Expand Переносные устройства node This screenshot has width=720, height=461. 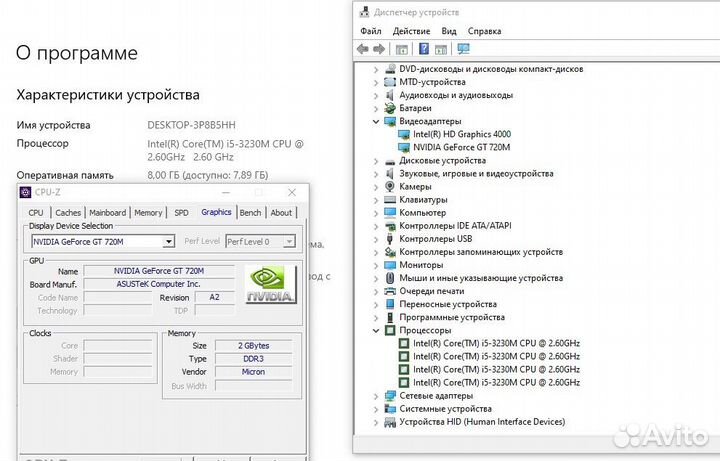point(376,304)
